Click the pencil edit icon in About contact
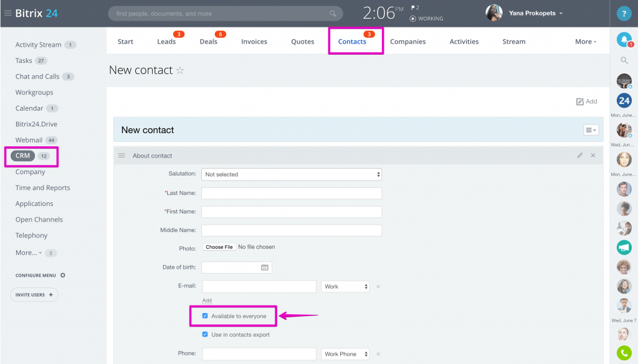638x364 pixels. (x=580, y=155)
